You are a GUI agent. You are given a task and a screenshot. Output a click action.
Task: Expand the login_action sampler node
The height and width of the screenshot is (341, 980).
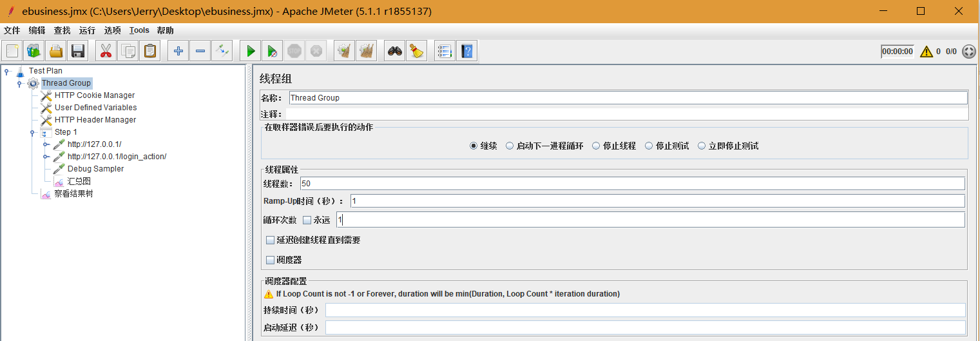tap(46, 157)
